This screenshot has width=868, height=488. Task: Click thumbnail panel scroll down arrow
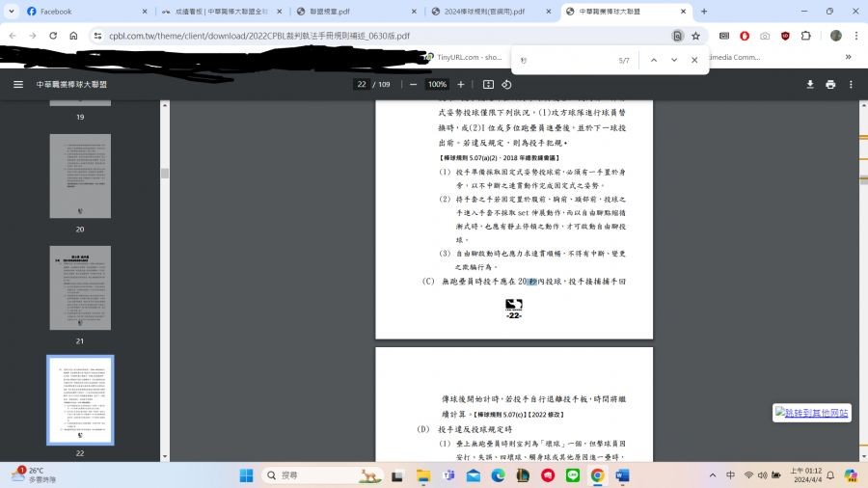point(164,456)
